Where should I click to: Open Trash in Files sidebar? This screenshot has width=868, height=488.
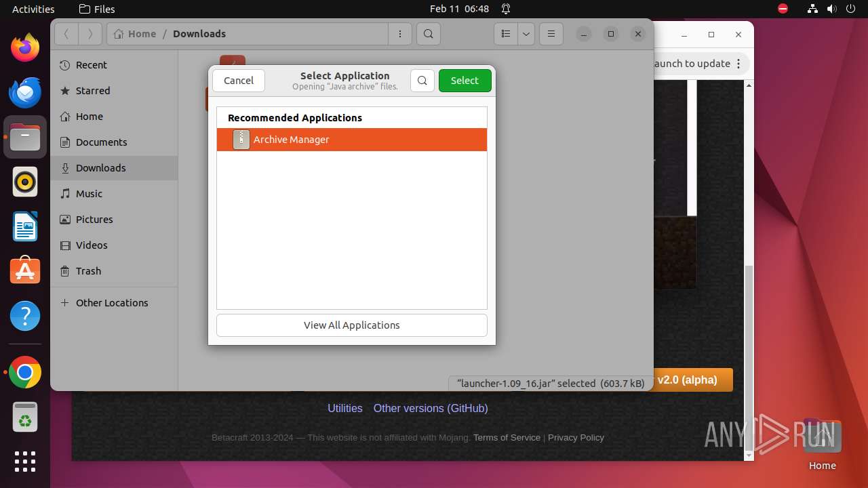tap(114, 271)
